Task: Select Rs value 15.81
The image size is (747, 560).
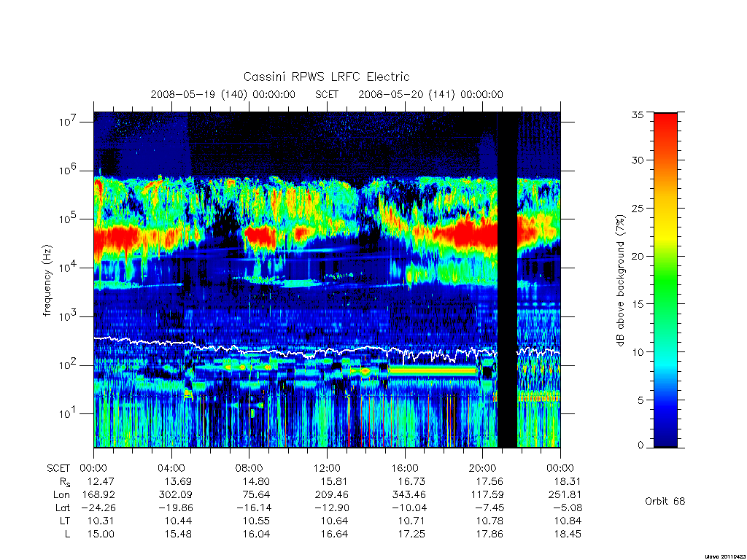Action: (334, 481)
